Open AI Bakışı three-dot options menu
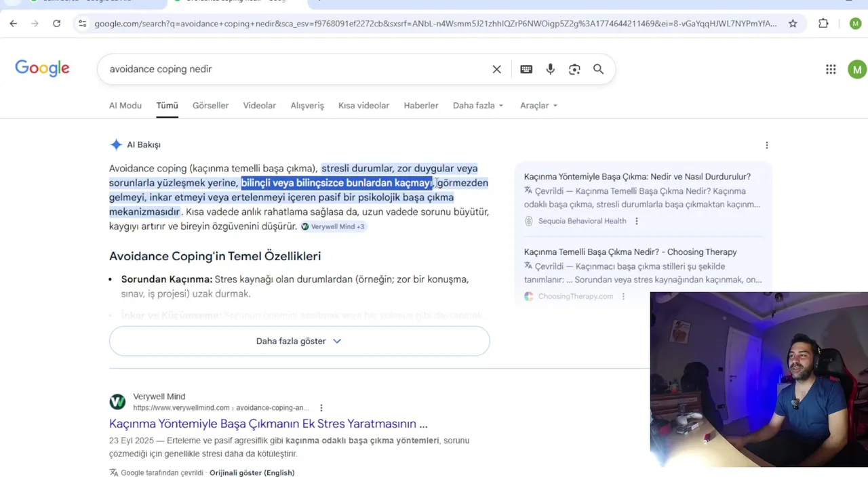 (x=767, y=145)
